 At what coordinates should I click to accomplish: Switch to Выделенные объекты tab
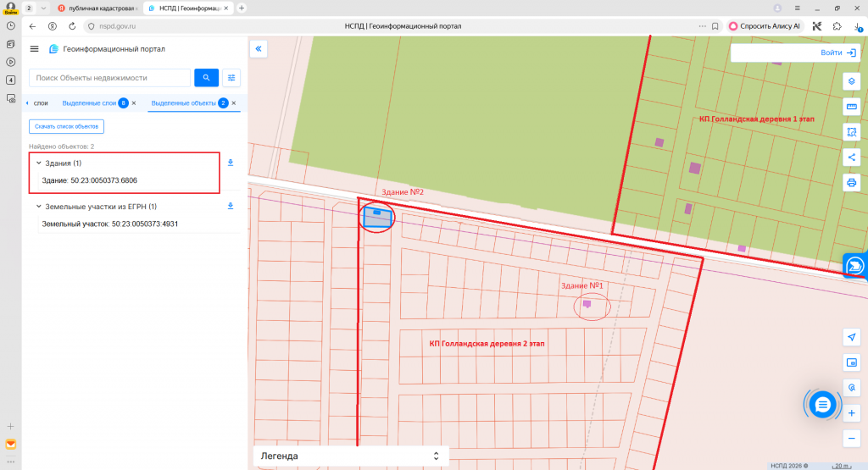[x=184, y=102]
